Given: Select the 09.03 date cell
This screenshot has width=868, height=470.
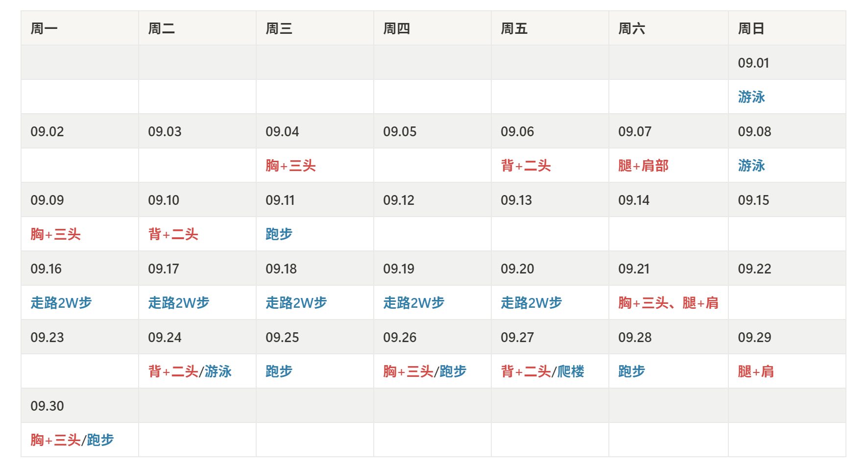Looking at the screenshot, I should pyautogui.click(x=197, y=131).
